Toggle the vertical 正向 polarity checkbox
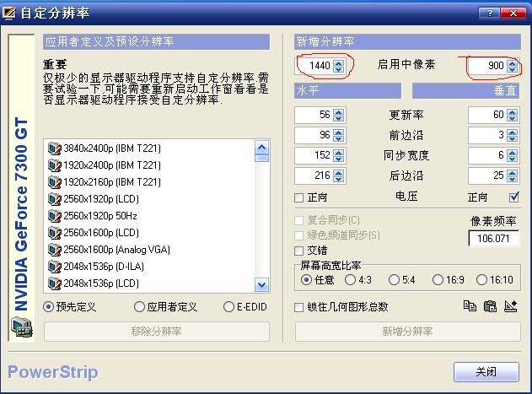 (514, 197)
